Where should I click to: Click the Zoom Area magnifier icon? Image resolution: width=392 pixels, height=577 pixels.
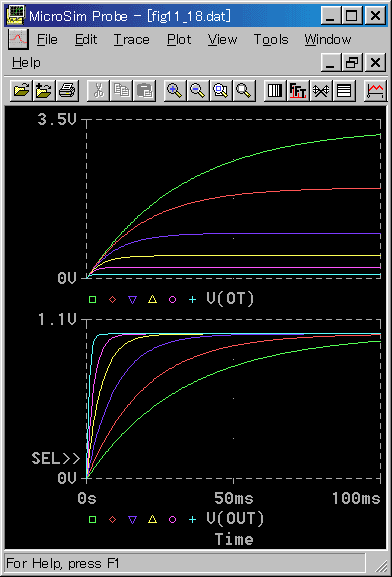(x=220, y=90)
